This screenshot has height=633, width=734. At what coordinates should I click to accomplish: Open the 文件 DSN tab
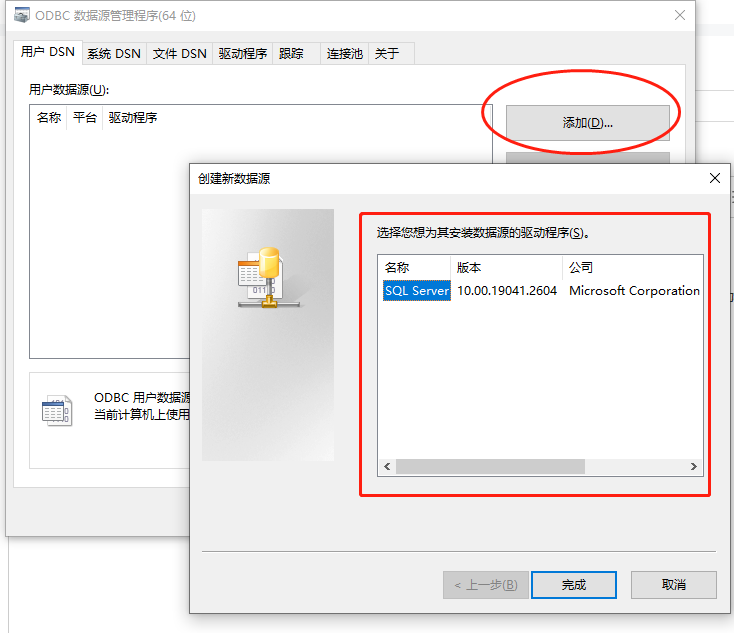(179, 53)
